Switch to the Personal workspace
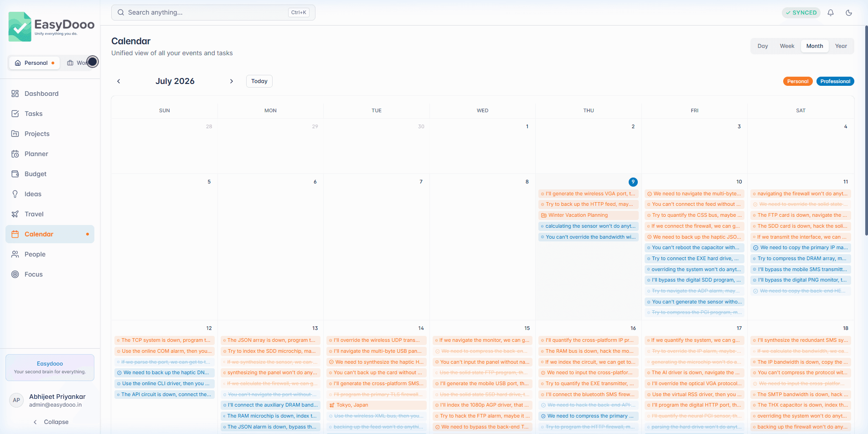Image resolution: width=868 pixels, height=434 pixels. click(x=35, y=63)
